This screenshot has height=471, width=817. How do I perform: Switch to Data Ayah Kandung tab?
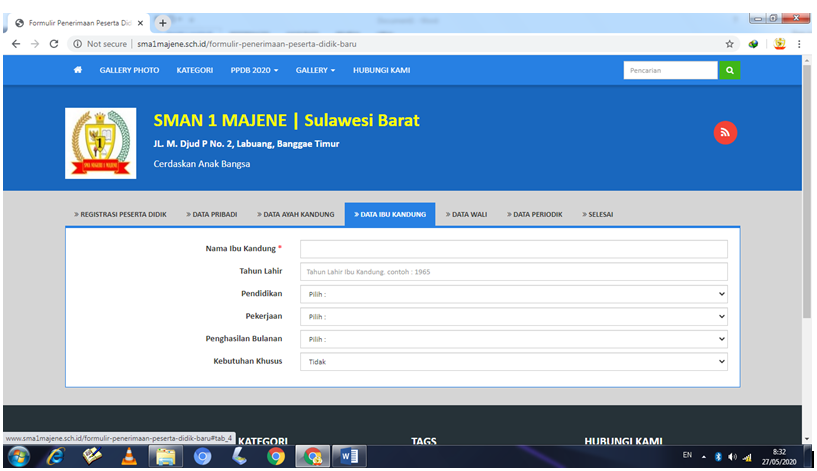tap(297, 214)
